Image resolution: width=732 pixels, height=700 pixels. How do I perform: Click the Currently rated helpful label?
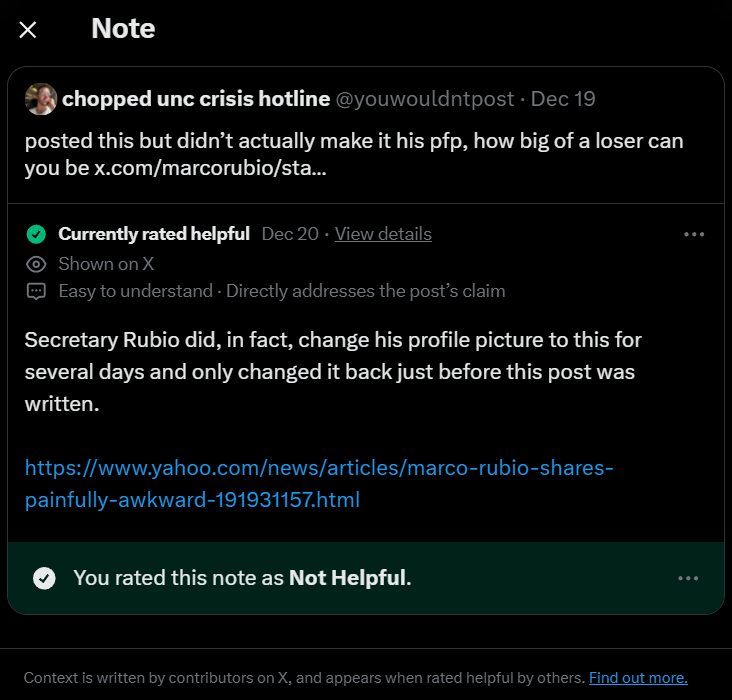click(154, 234)
